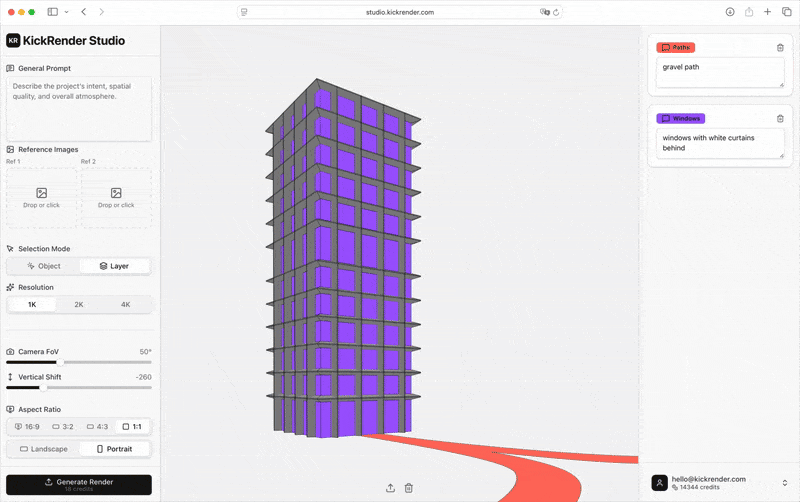Viewport: 800px width, 502px height.
Task: Set resolution to 4K
Action: [126, 305]
